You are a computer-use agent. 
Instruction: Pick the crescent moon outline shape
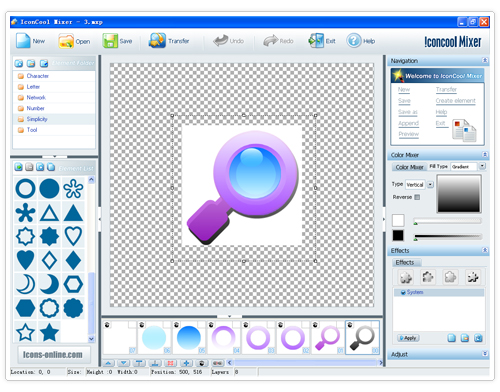tap(25, 284)
